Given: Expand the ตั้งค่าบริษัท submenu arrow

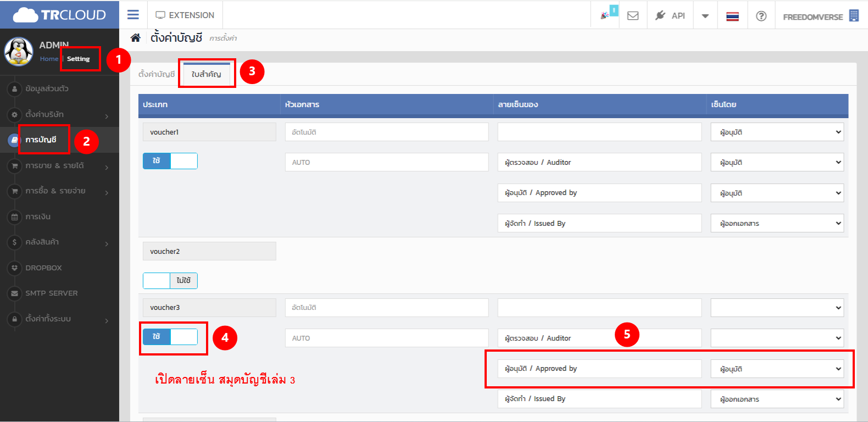Looking at the screenshot, I should [x=107, y=116].
